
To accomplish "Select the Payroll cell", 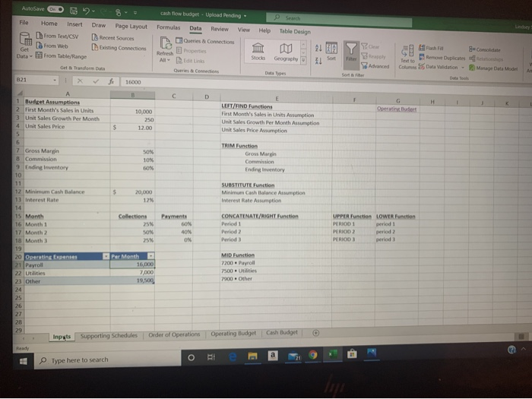I will (67, 264).
